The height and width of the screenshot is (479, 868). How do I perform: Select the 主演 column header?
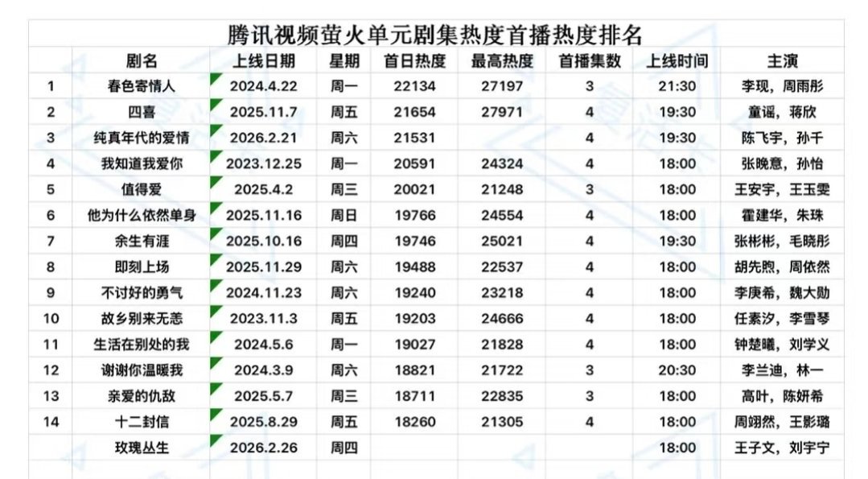tap(782, 60)
